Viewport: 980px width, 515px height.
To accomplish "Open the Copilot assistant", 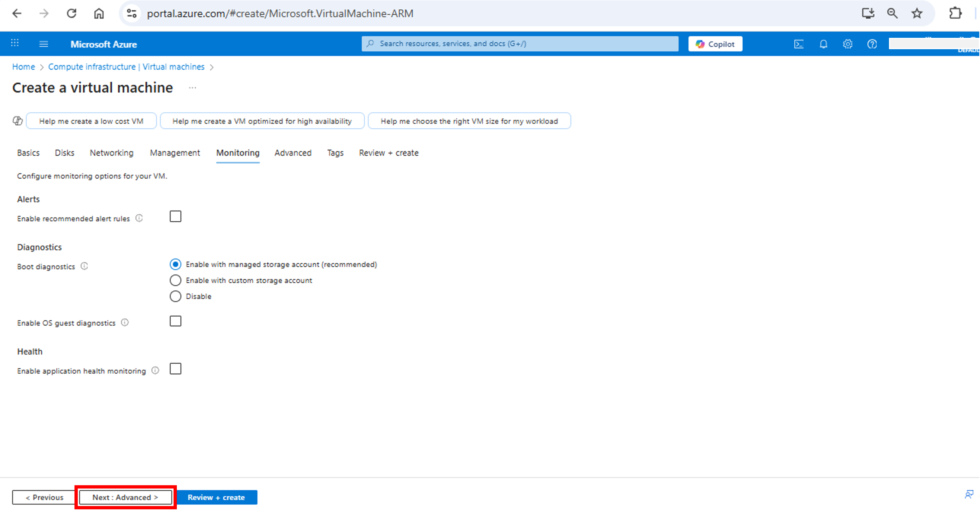I will [715, 44].
